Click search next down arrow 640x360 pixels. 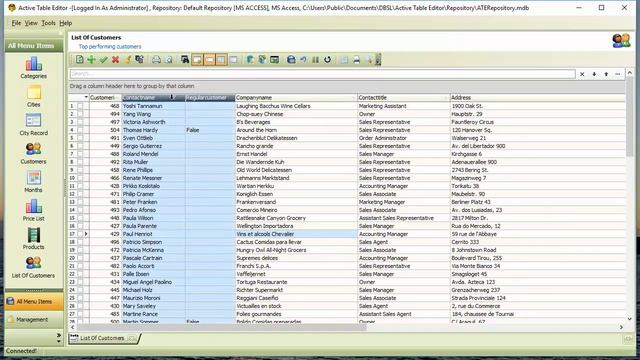coord(594,74)
